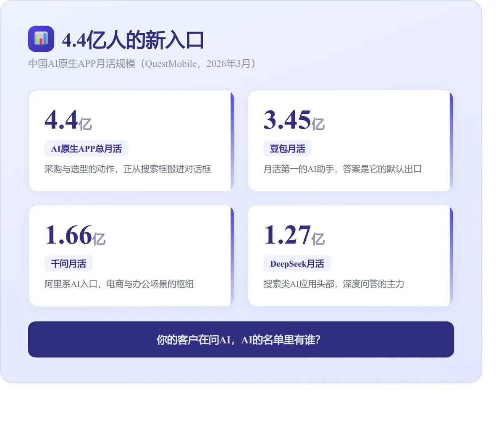Click the QuestMobile source subtitle line
This screenshot has height=438, width=504.
click(x=142, y=63)
